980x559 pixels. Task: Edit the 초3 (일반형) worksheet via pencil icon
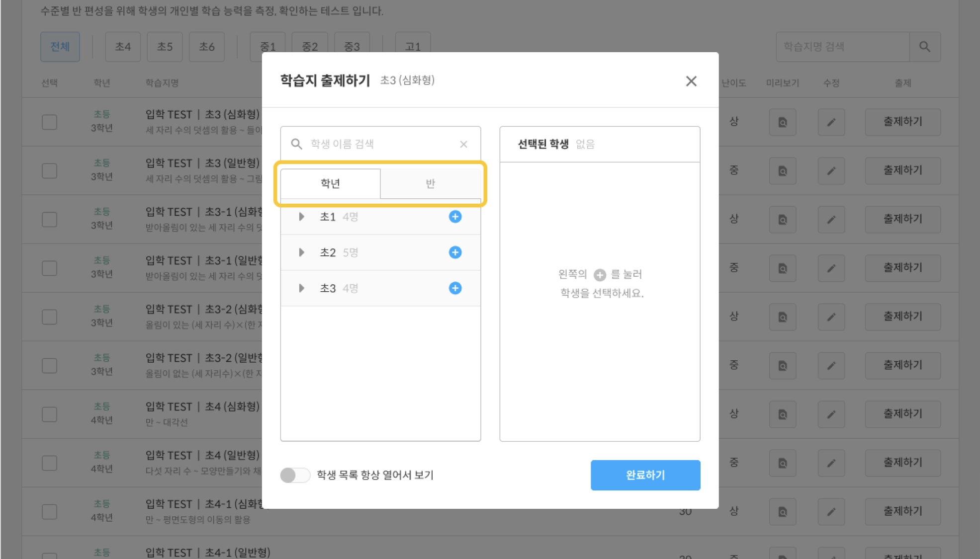coord(831,171)
